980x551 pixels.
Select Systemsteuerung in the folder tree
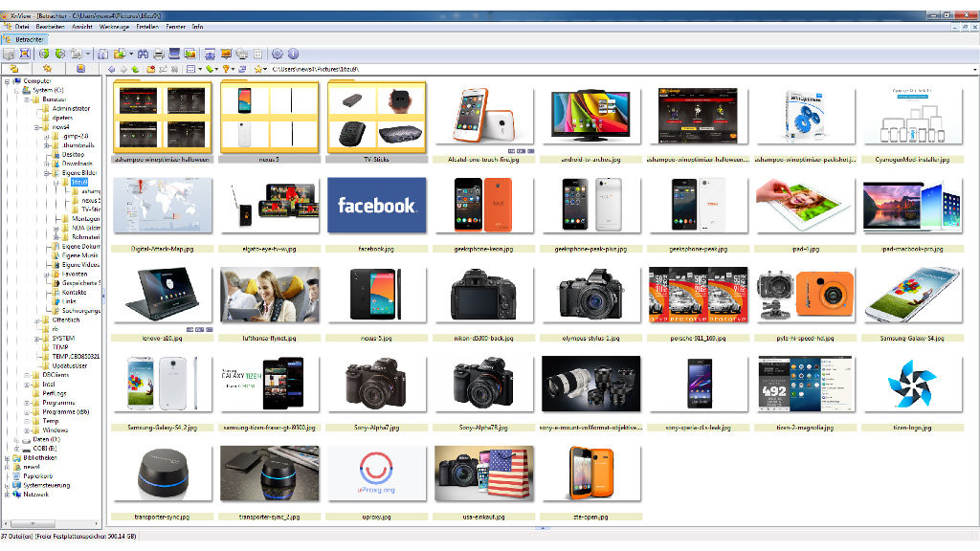46,485
